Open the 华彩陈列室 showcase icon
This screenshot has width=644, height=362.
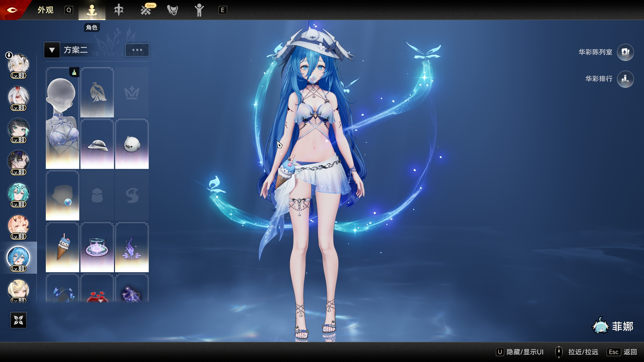(625, 52)
